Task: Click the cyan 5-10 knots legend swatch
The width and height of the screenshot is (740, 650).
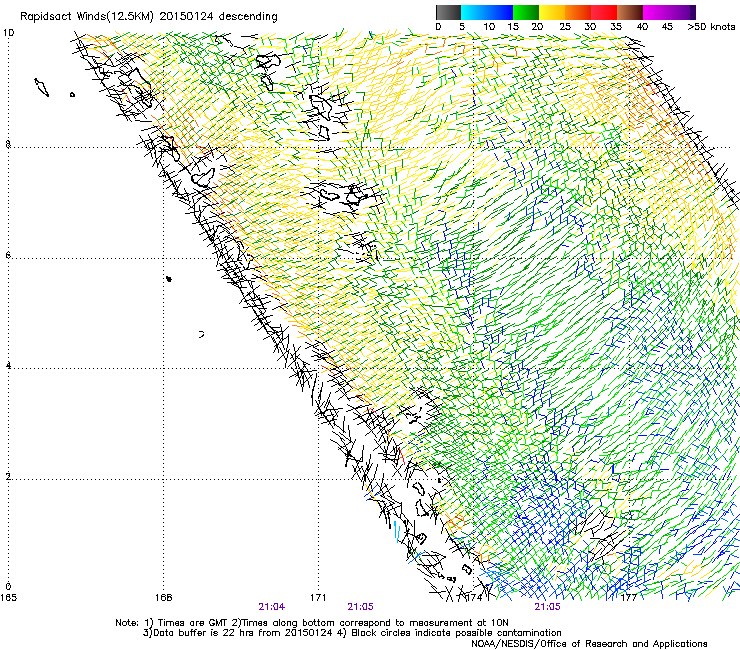Action: 474,12
